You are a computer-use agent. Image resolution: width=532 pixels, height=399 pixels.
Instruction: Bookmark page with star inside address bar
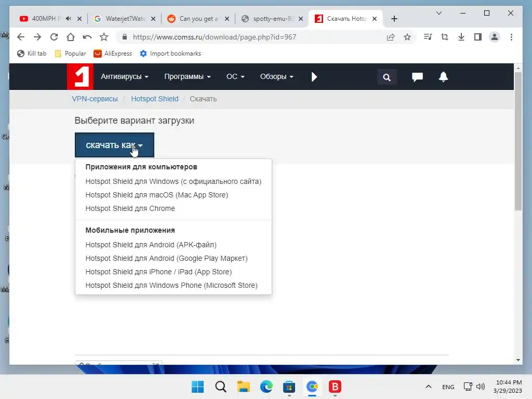407,37
